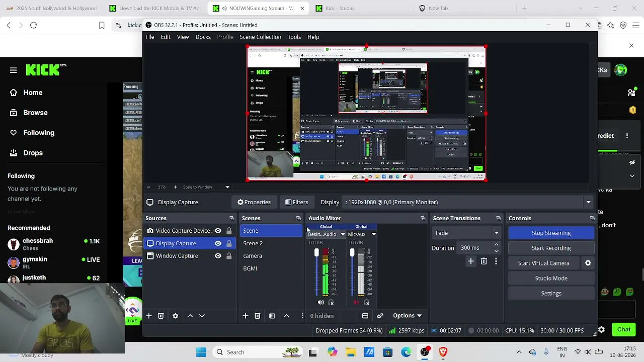Open Audio Mixer Options dropdown
The image size is (644, 362).
pos(408,316)
